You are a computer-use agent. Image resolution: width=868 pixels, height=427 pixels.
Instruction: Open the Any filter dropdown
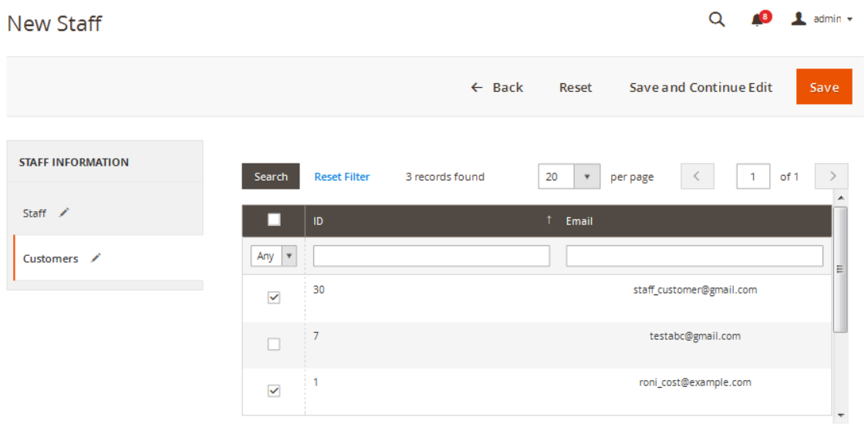[x=274, y=256]
